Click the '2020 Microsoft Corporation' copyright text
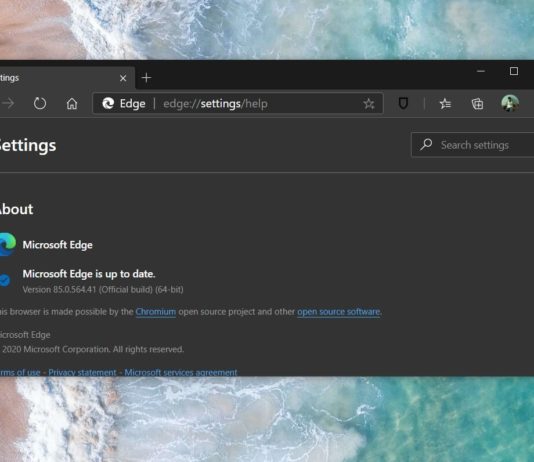This screenshot has height=462, width=534. [93, 349]
